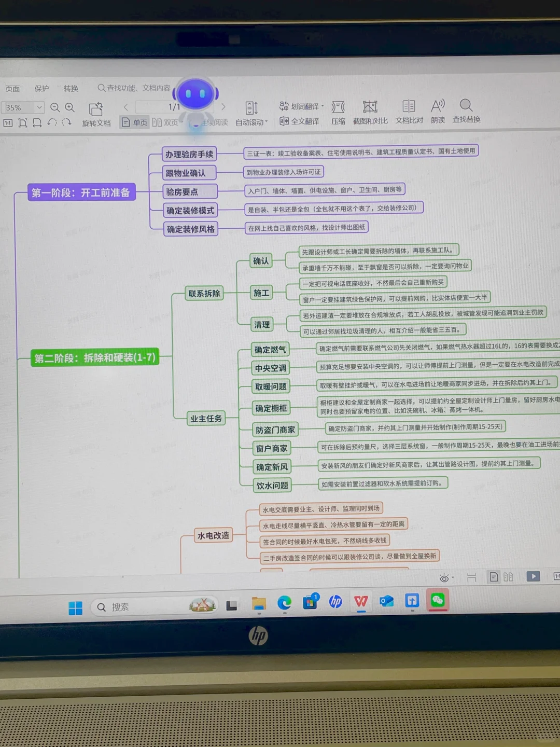This screenshot has height=747, width=560.
Task: Click the next page arrow
Action: tap(223, 106)
